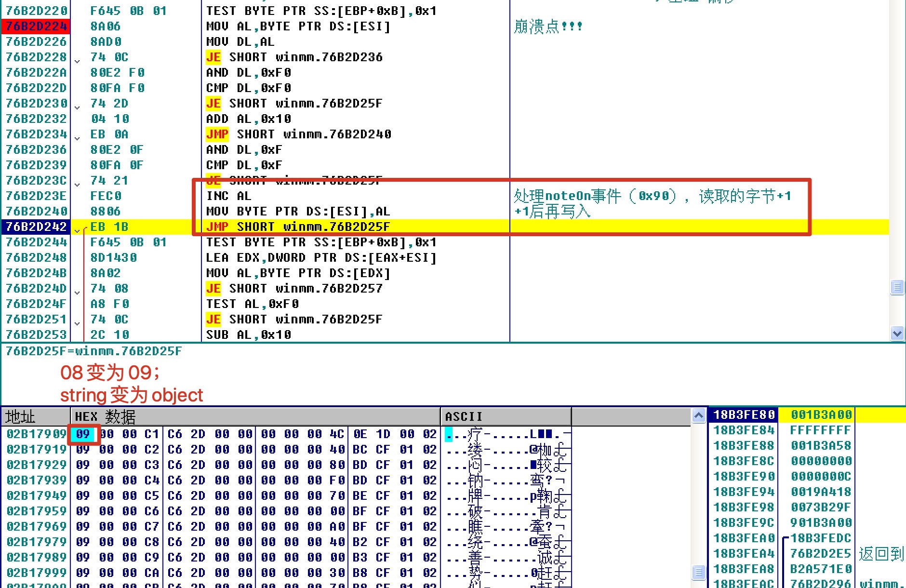
Task: Select opcode bytes 8A06 in hex column
Action: pos(106,27)
